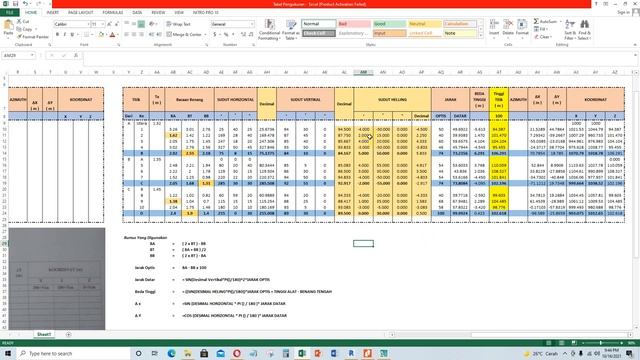Adjust the zoom slider in status bar
This screenshot has height=360, width=640.
[x=601, y=343]
